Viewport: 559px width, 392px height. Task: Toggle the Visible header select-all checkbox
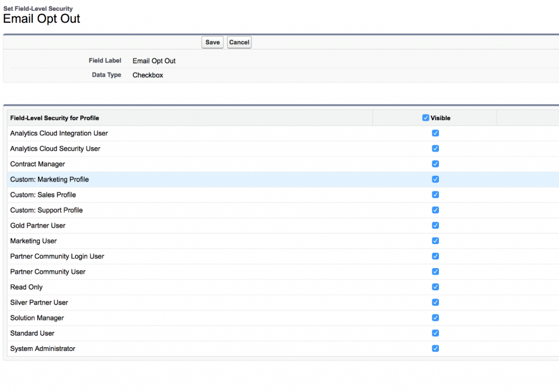(426, 118)
